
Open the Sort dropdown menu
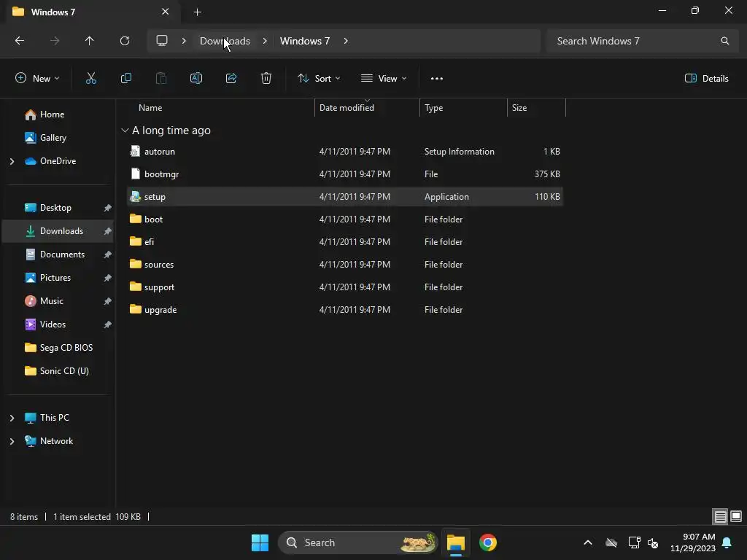click(x=319, y=79)
